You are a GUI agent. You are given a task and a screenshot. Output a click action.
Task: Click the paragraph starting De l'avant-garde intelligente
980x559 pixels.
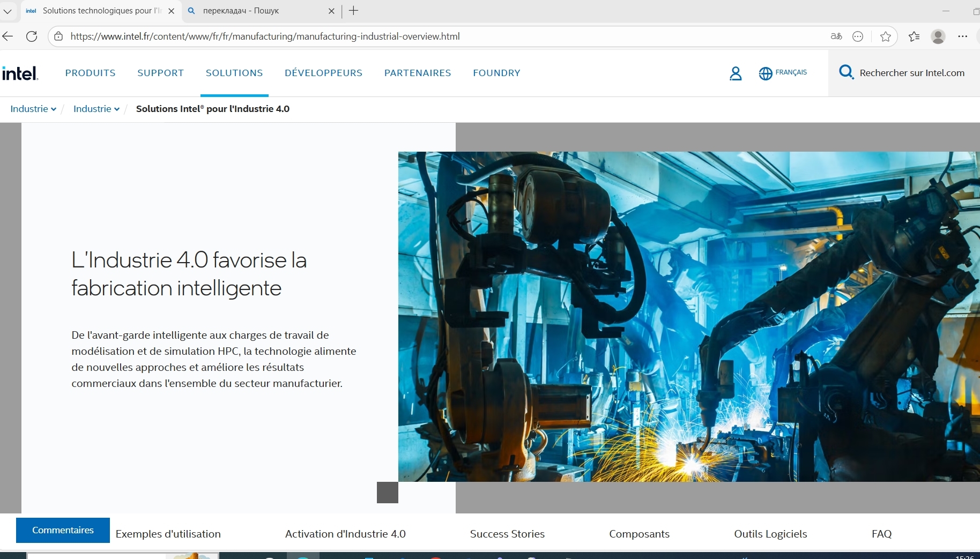[x=214, y=359]
